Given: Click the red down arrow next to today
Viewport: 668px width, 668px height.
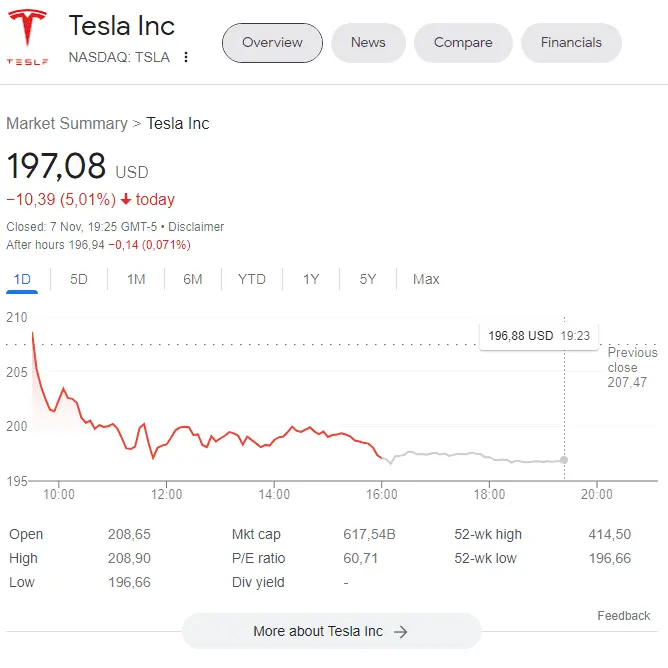Looking at the screenshot, I should click(126, 199).
